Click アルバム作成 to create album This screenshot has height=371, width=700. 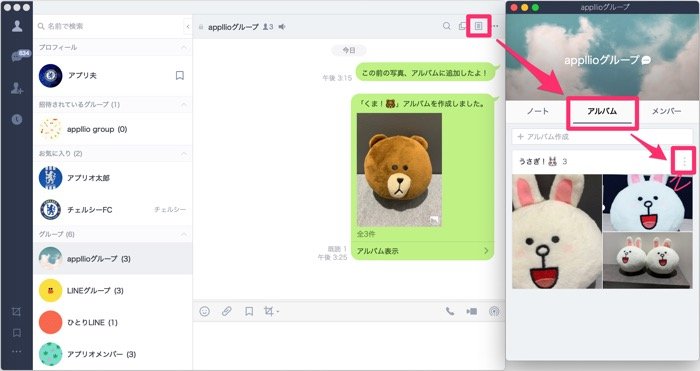pos(602,137)
